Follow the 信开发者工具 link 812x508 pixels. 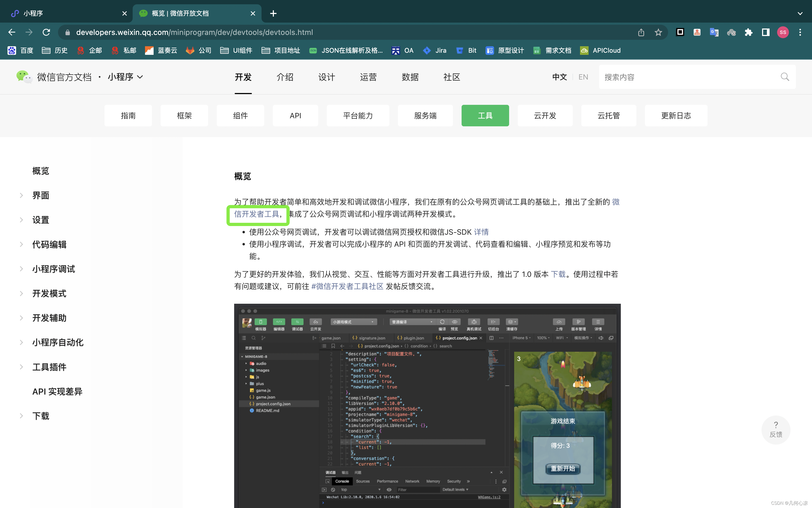[x=256, y=214]
